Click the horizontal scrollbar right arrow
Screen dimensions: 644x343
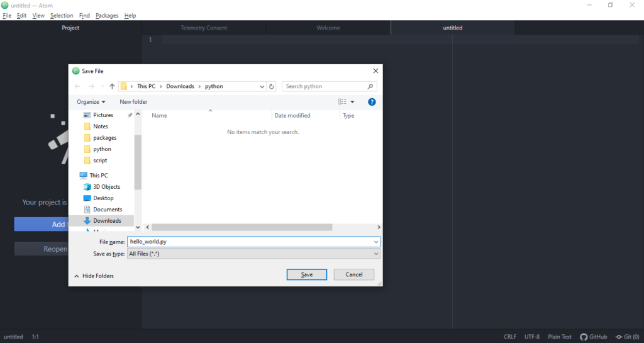point(379,227)
